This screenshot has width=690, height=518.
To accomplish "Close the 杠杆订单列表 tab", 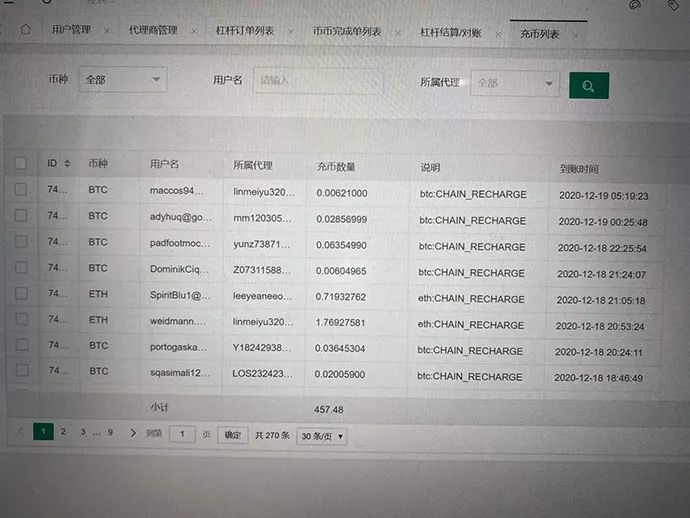I will click(x=291, y=32).
